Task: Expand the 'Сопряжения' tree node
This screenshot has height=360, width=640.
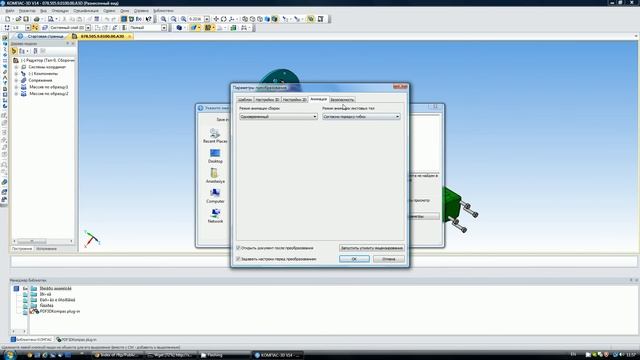Action: coord(16,80)
